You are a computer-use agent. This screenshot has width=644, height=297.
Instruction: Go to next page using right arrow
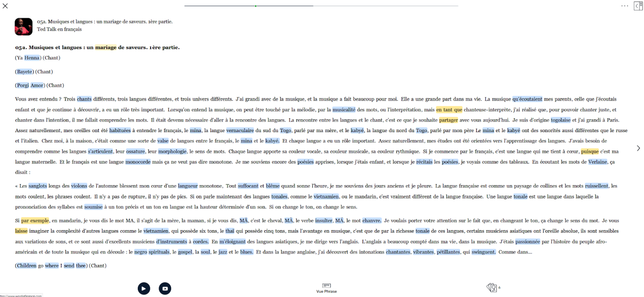click(638, 148)
